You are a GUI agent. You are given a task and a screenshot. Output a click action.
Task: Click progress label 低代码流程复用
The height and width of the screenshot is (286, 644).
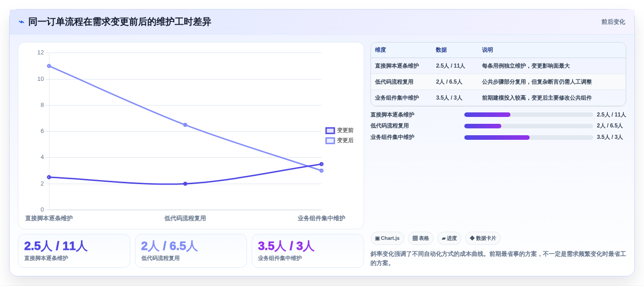390,126
